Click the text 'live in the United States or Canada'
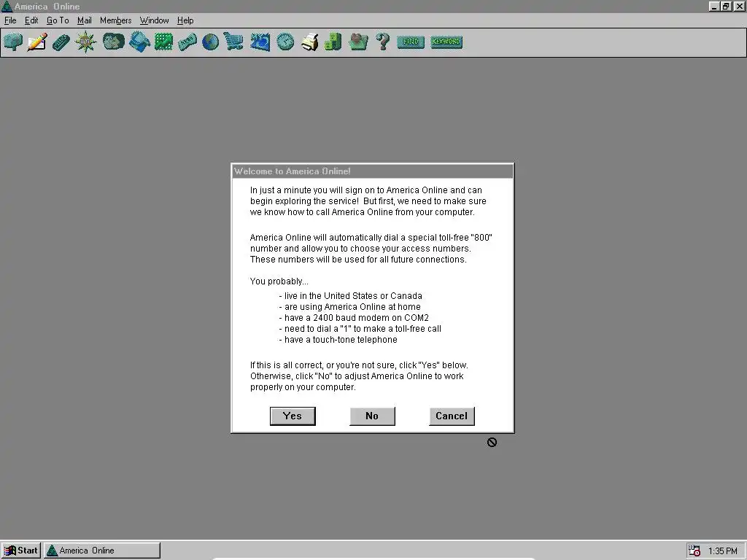Viewport: 747px width, 560px height. [353, 296]
